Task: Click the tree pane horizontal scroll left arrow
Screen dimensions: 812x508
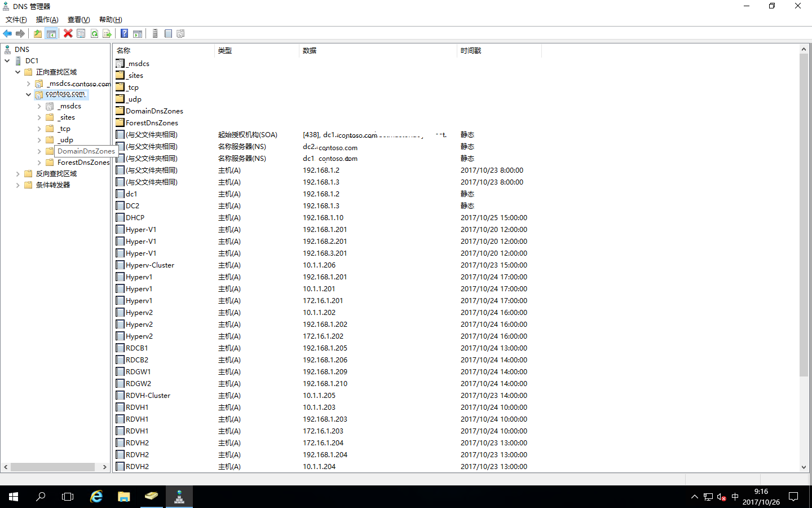Action: [x=6, y=467]
